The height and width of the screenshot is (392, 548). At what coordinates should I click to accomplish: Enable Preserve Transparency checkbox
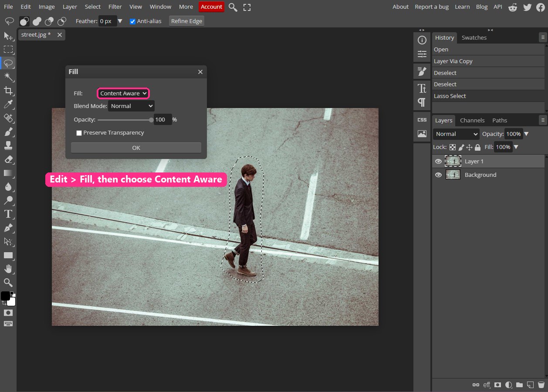pyautogui.click(x=79, y=133)
